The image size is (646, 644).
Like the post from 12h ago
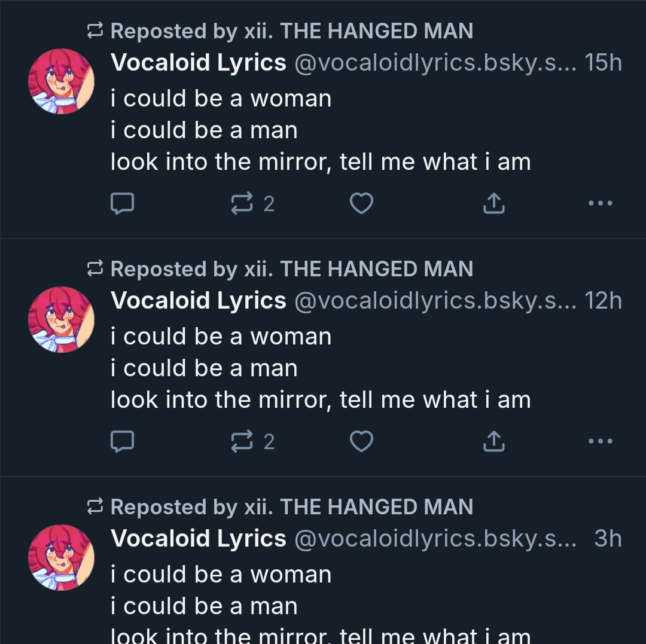click(361, 442)
